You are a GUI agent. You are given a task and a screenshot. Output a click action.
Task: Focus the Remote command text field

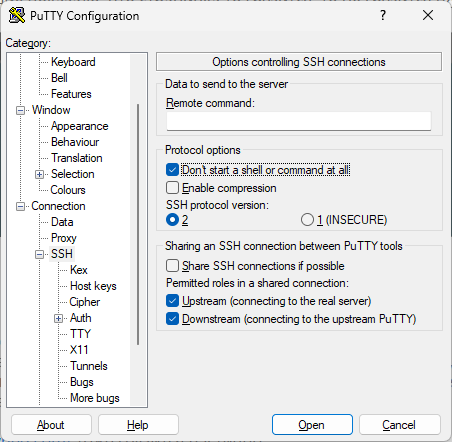coord(299,121)
